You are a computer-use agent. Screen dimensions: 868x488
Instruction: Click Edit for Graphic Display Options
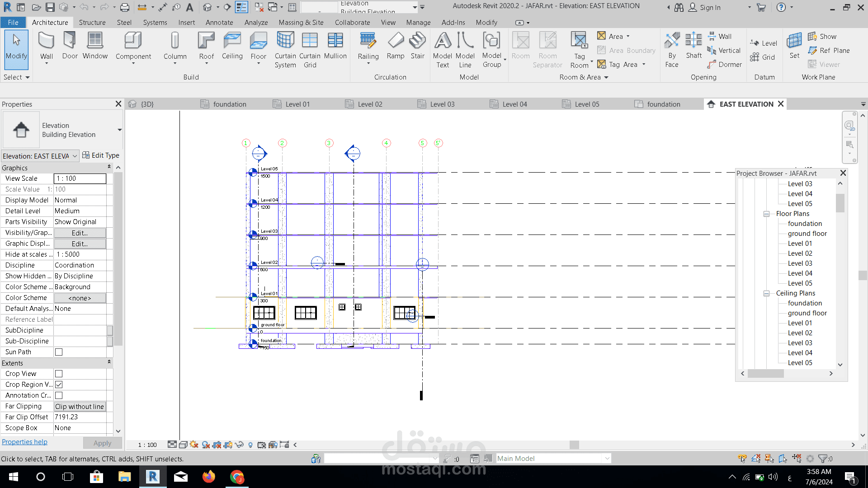click(x=80, y=244)
